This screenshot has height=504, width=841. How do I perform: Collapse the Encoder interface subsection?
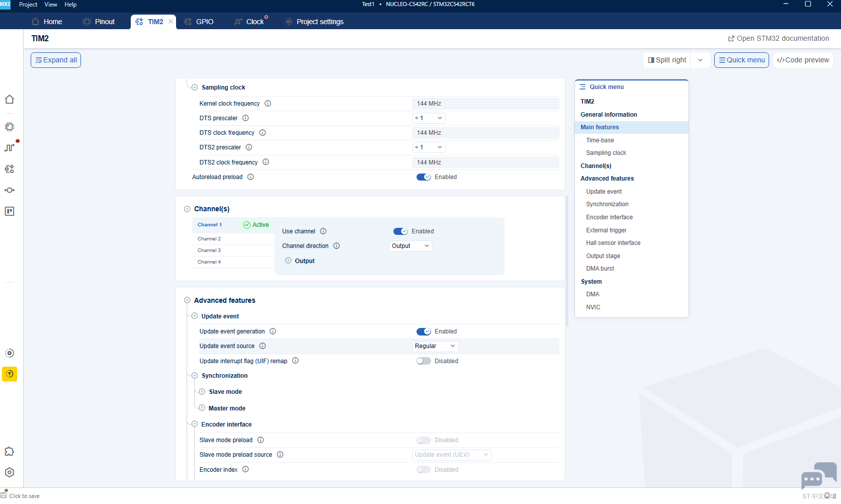(195, 424)
